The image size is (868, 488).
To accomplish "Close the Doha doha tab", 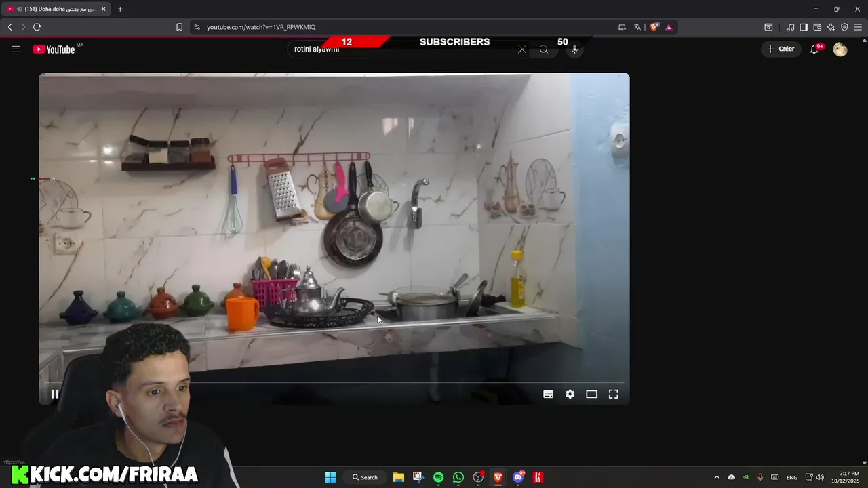I will 103,9.
